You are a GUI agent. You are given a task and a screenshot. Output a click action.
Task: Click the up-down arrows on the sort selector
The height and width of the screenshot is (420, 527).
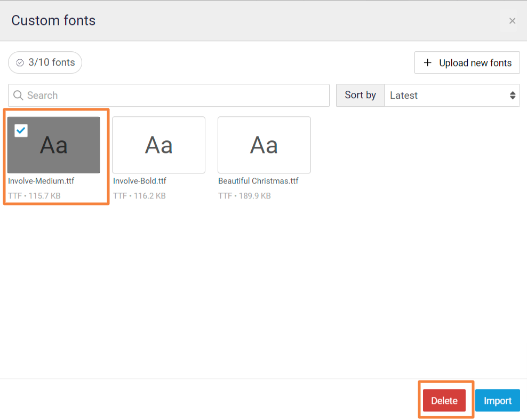tap(513, 96)
